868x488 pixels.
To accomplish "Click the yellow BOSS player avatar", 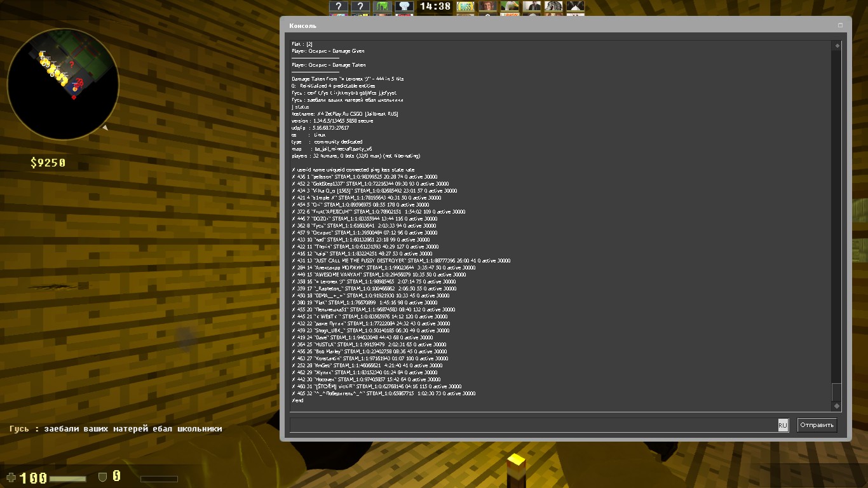I will point(466,6).
